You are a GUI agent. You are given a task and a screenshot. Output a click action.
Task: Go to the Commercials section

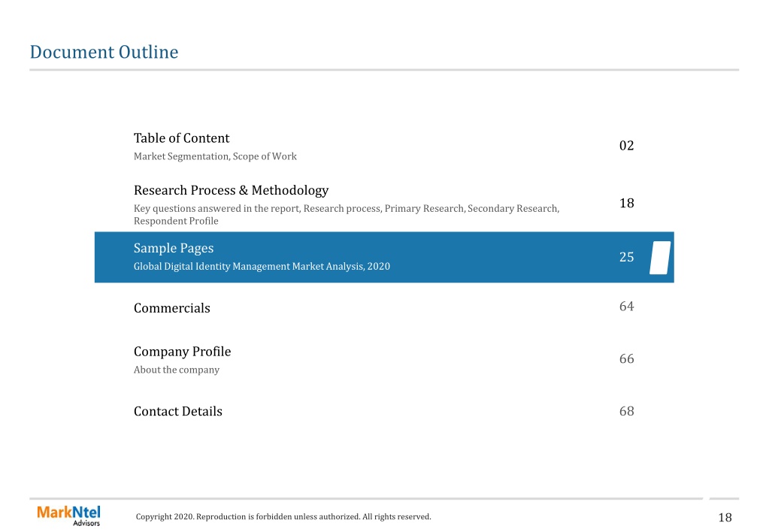(x=171, y=308)
